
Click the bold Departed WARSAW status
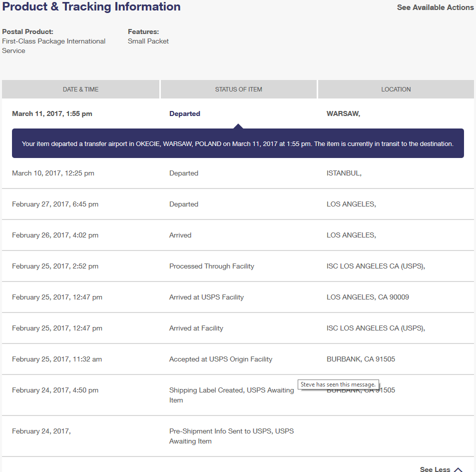(x=184, y=113)
